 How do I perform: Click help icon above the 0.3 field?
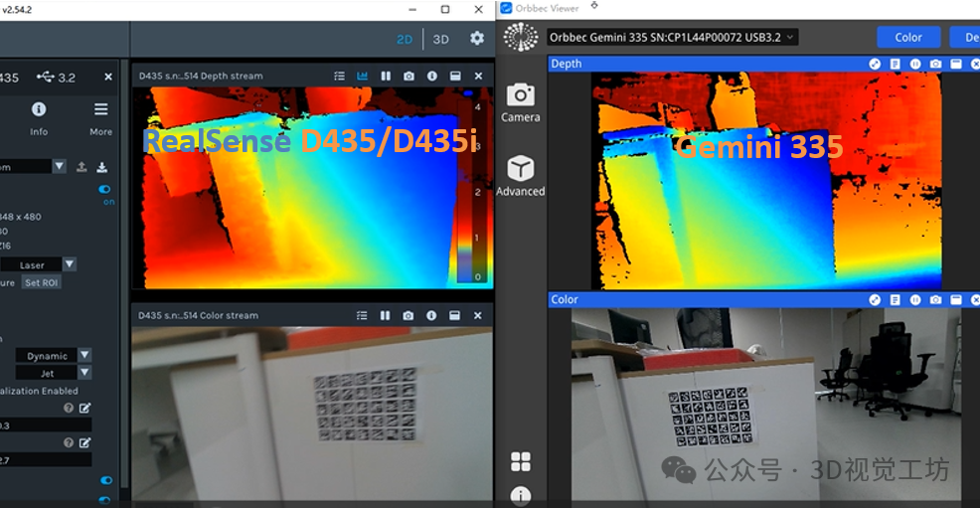point(69,408)
